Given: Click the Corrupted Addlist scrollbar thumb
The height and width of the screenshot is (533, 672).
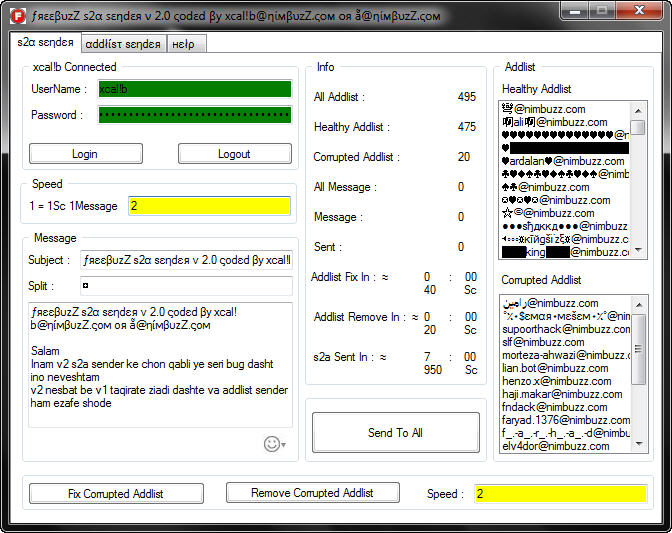Looking at the screenshot, I should 639,349.
